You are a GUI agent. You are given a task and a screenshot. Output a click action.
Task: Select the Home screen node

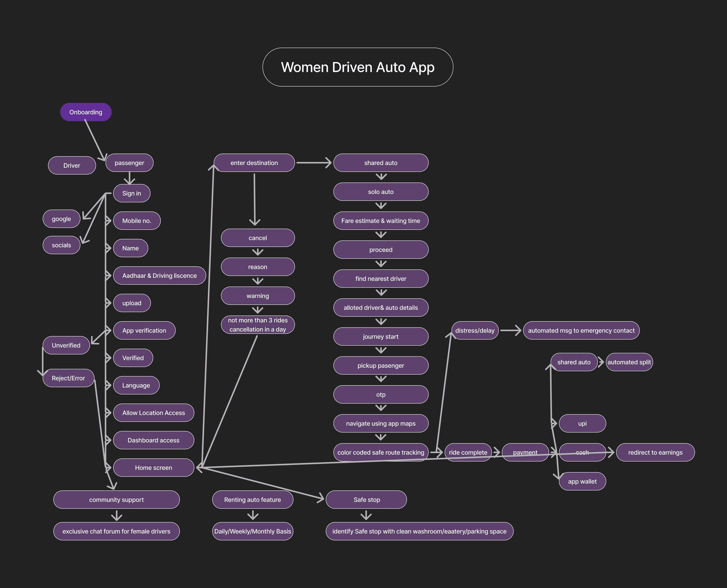pos(153,468)
